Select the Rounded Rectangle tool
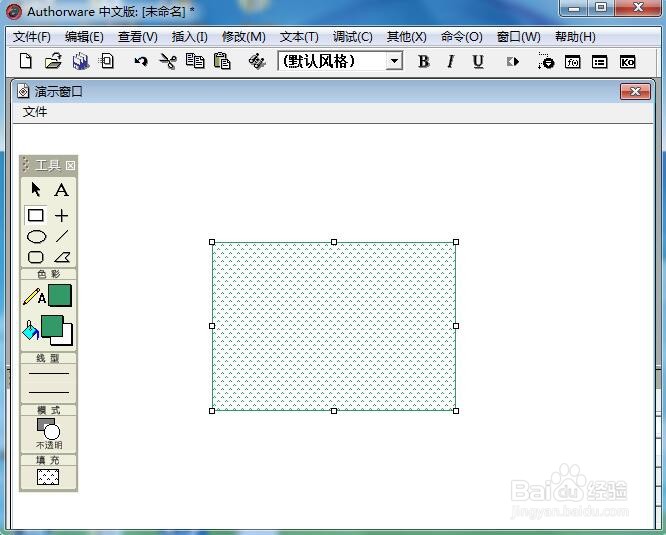This screenshot has width=666, height=535. pyautogui.click(x=36, y=257)
